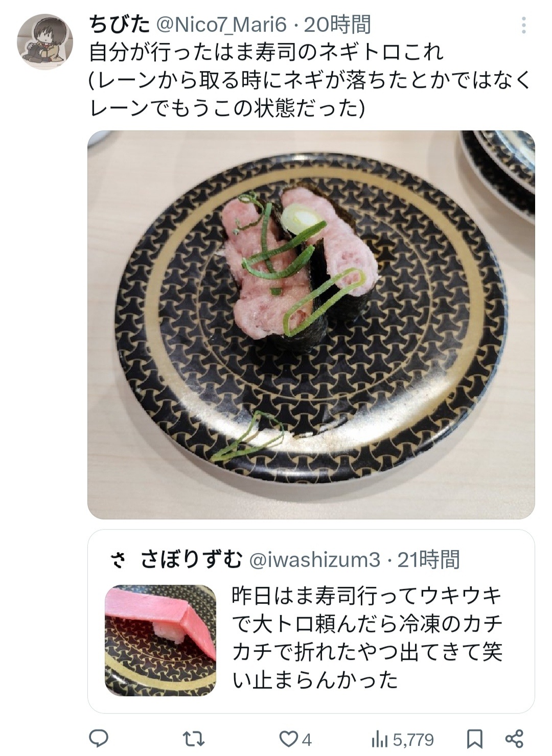Tap the quoted author name さぼりずむ

tap(191, 560)
